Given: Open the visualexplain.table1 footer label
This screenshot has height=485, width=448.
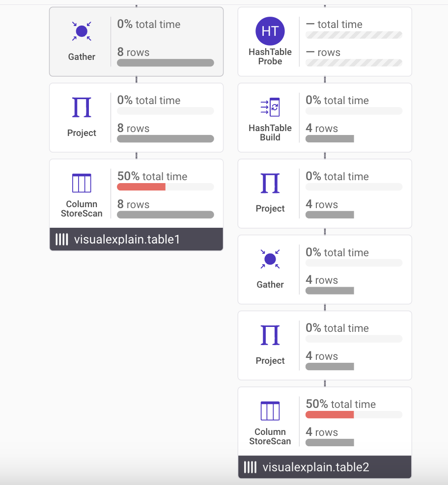Looking at the screenshot, I should click(127, 240).
